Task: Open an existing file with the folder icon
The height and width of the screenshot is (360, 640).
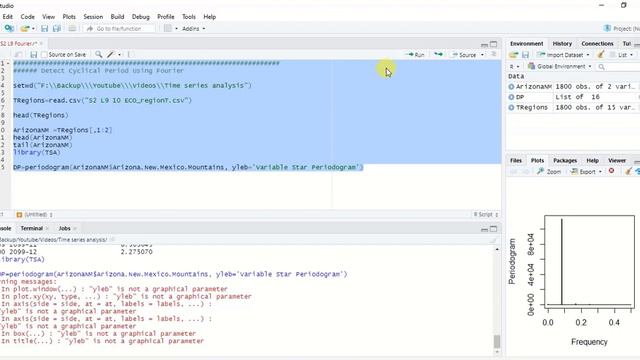Action: tap(25, 29)
